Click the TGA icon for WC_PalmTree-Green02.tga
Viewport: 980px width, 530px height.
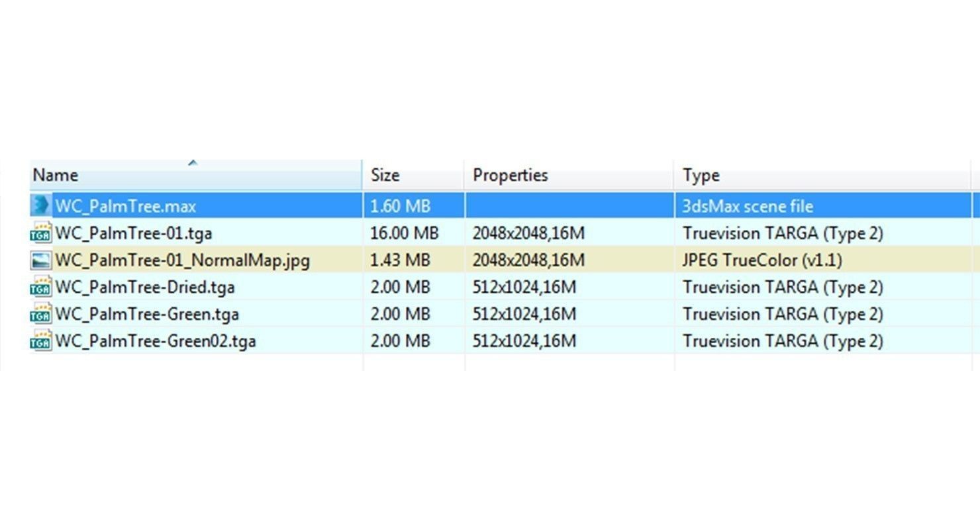tap(41, 341)
